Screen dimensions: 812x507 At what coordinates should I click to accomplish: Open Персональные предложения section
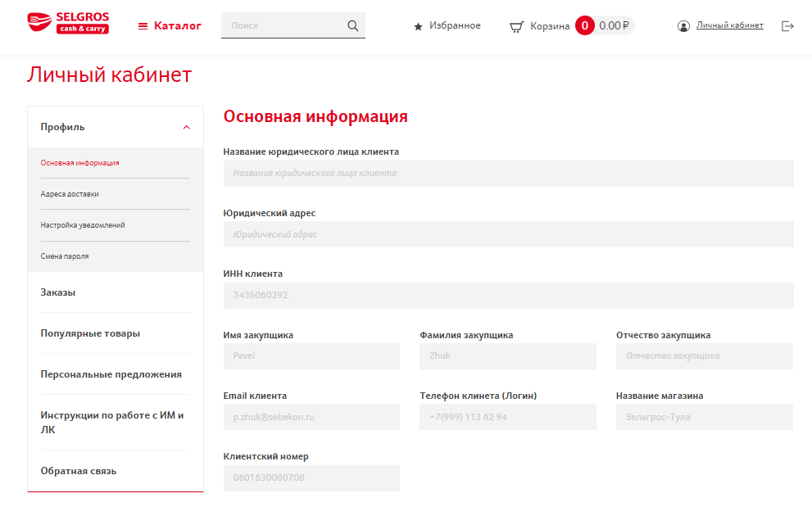pyautogui.click(x=111, y=374)
